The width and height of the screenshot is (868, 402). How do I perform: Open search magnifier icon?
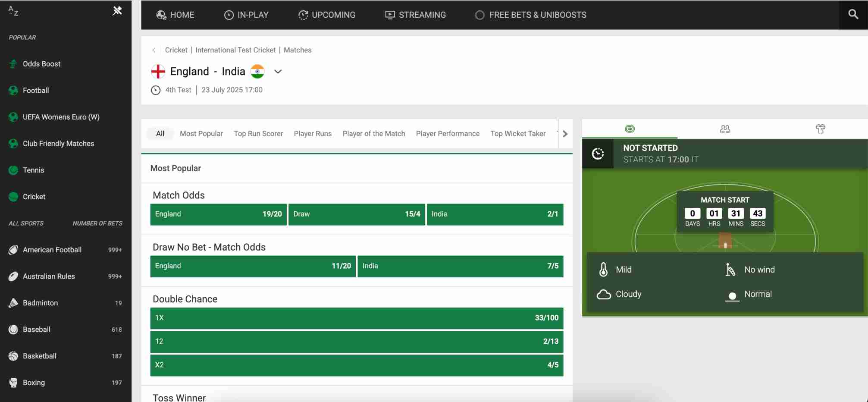click(853, 14)
